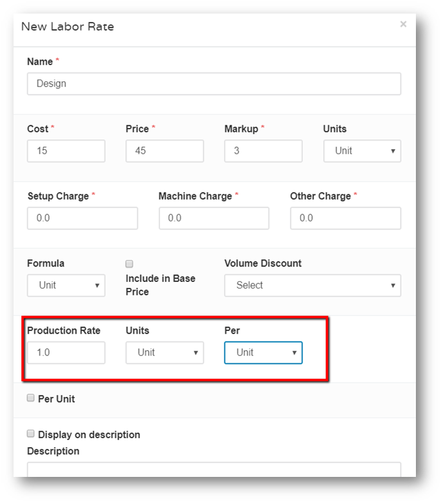Click the Setup Charge field

click(83, 218)
